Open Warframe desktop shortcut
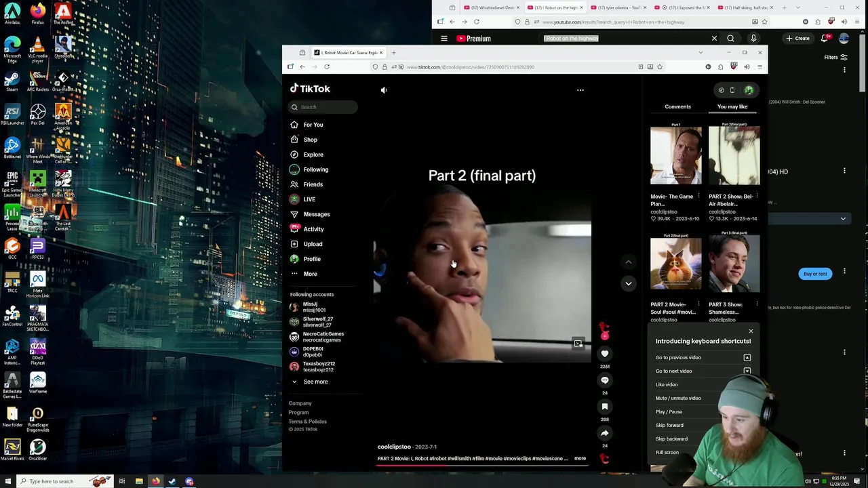The height and width of the screenshot is (488, 868). point(38,383)
